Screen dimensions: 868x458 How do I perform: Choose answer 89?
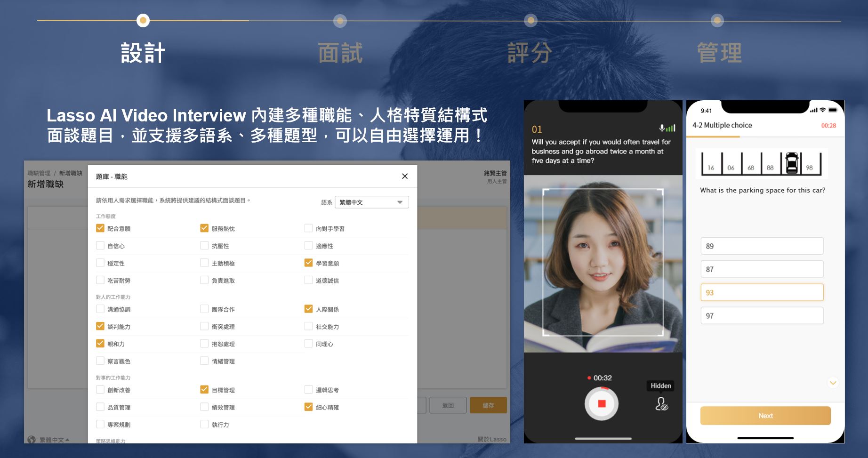762,246
